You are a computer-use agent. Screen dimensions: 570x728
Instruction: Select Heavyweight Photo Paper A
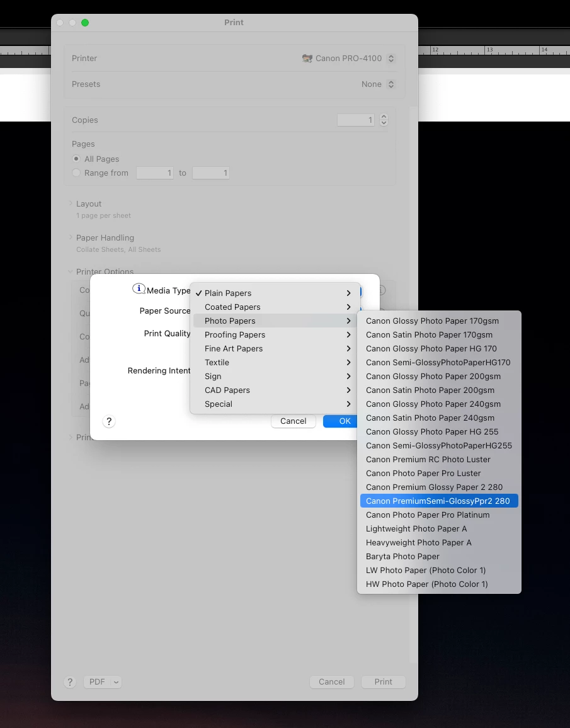click(x=439, y=543)
